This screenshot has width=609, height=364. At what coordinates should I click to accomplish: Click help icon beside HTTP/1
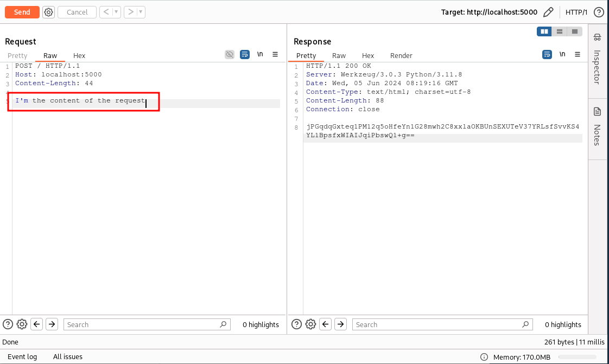(x=599, y=12)
